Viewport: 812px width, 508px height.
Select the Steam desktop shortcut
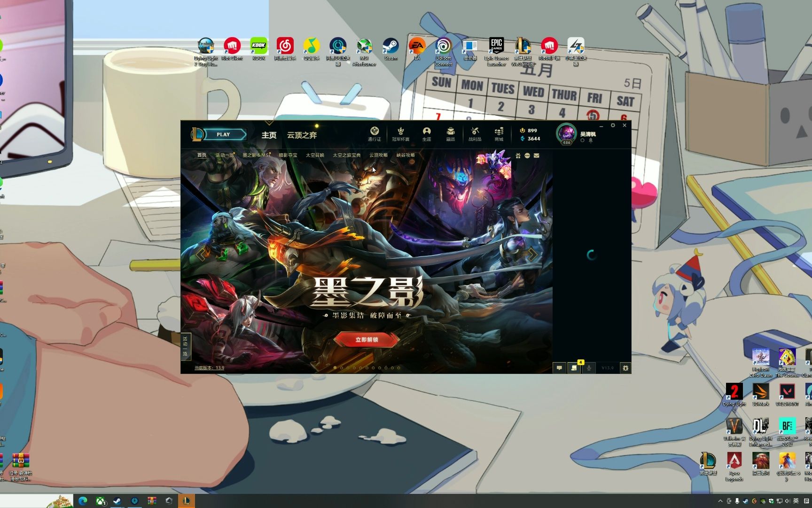pos(390,49)
